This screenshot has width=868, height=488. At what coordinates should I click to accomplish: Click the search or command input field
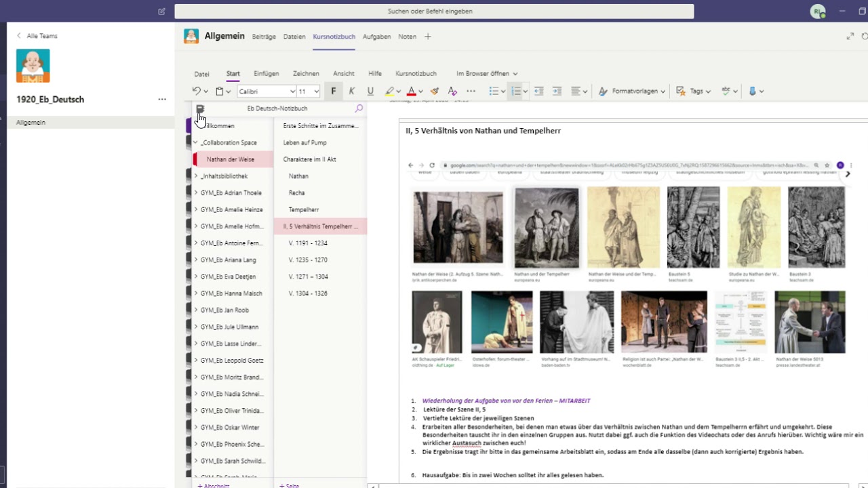click(x=434, y=12)
